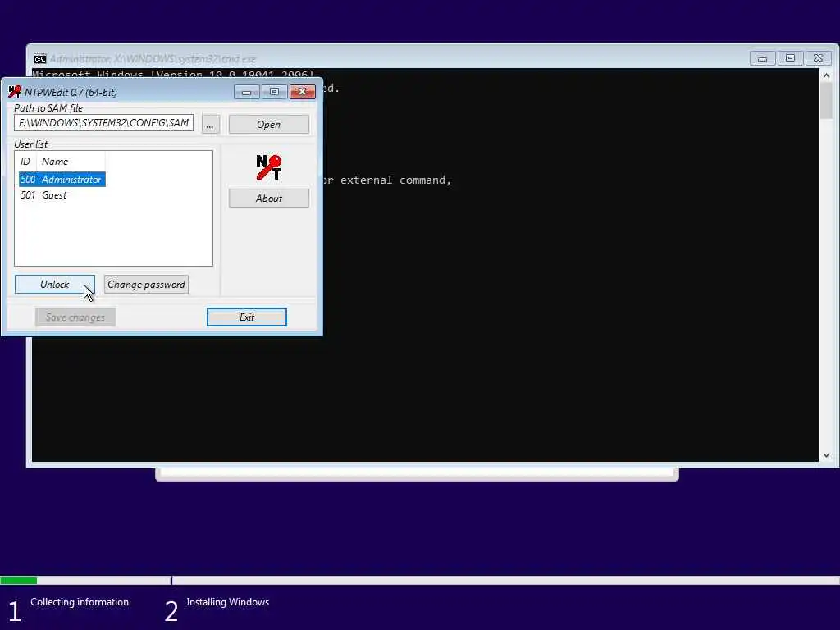
Task: Click the Path to SAM file field
Action: [x=103, y=123]
